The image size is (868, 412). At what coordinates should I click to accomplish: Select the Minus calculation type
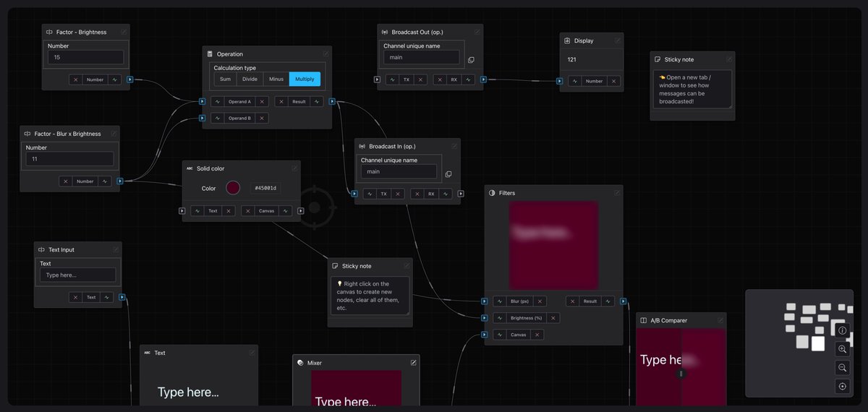276,80
